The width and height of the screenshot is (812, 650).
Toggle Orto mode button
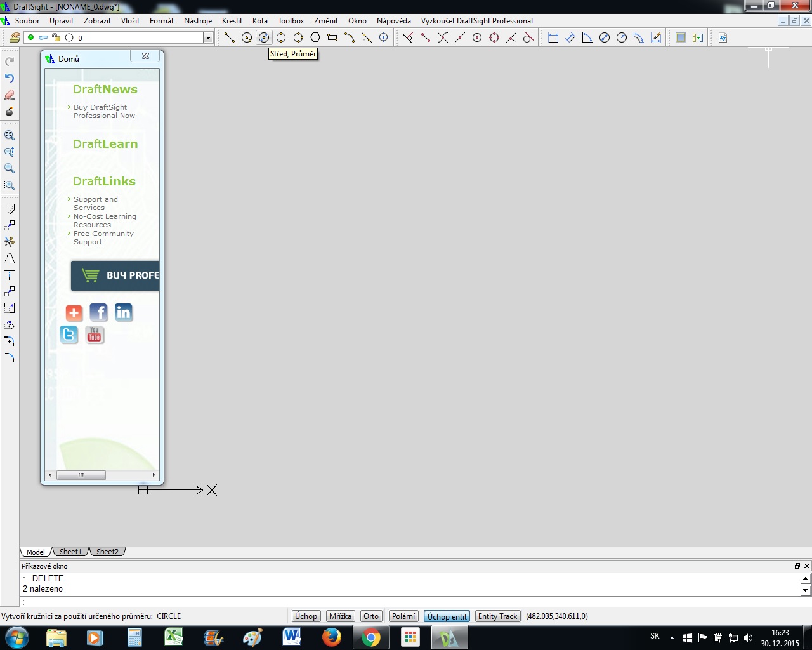point(371,616)
